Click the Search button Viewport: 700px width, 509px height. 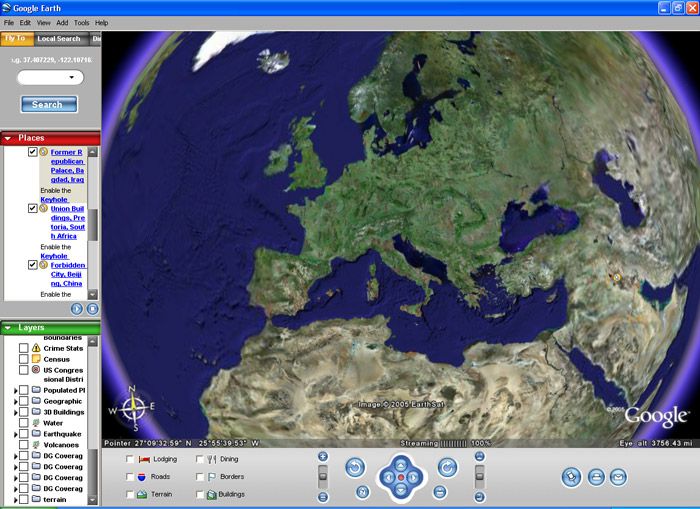49,104
